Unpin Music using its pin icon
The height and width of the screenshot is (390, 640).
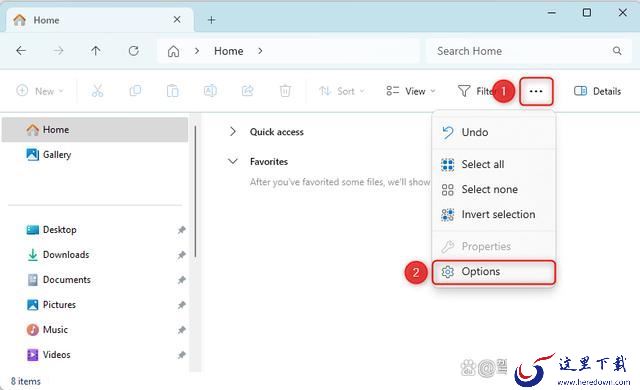pyautogui.click(x=181, y=330)
